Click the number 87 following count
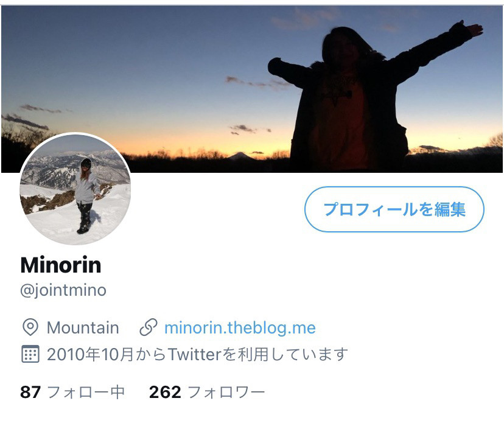Viewport: 504px width, 429px height. pos(30,392)
